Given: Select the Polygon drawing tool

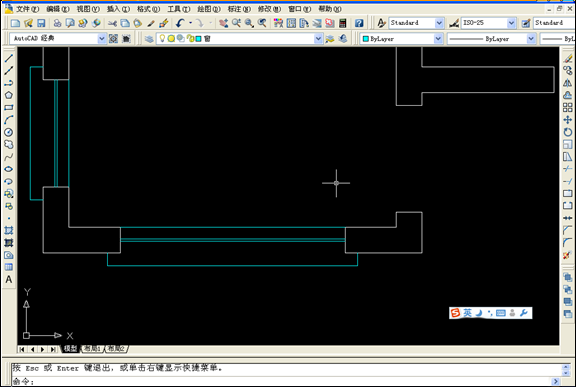Looking at the screenshot, I should tap(9, 95).
